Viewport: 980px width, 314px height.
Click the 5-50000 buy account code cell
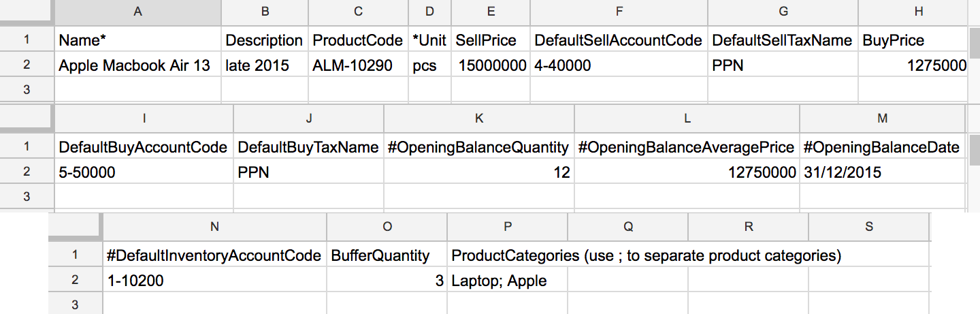(144, 172)
